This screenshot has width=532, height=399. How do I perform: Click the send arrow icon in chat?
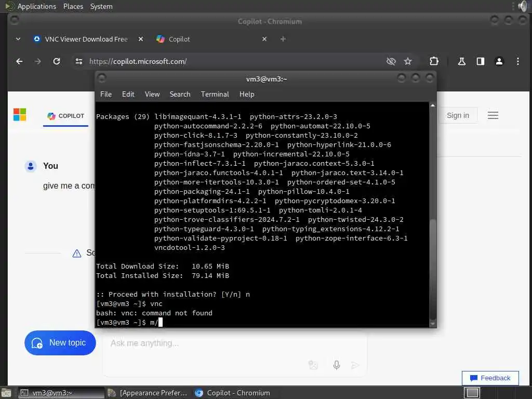(x=355, y=365)
